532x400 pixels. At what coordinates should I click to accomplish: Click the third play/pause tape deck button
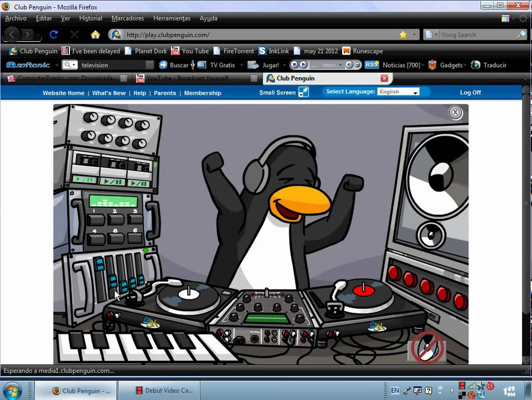139,183
